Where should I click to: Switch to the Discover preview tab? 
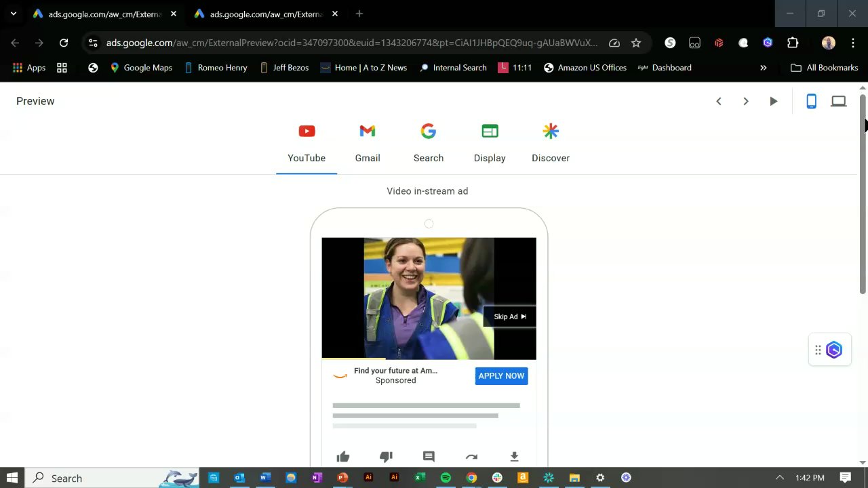pyautogui.click(x=551, y=144)
